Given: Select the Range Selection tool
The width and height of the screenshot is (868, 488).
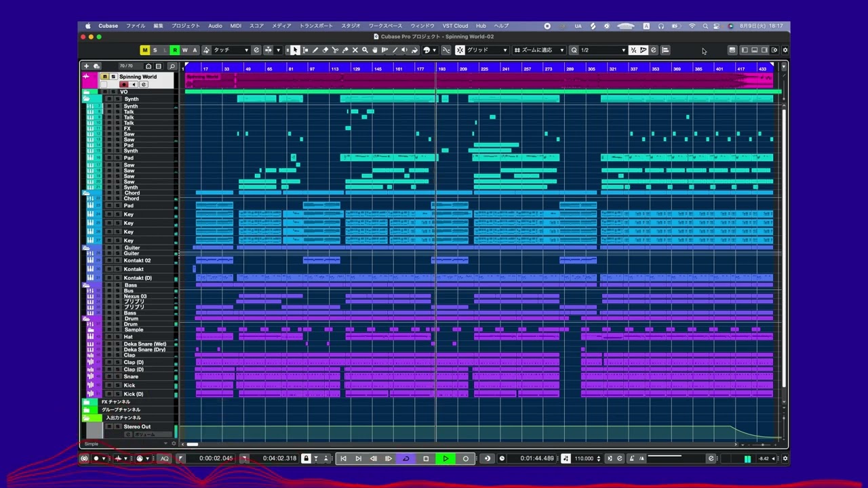Looking at the screenshot, I should 305,50.
